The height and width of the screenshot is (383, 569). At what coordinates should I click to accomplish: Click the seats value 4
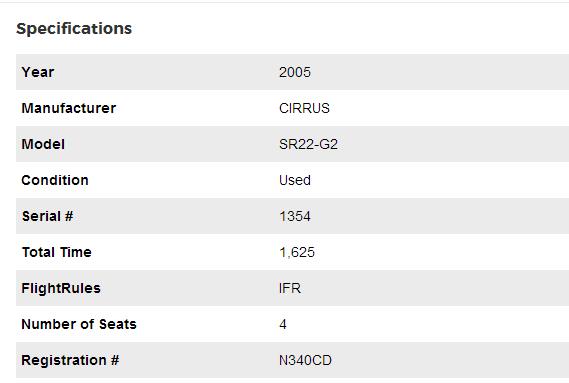pyautogui.click(x=283, y=324)
